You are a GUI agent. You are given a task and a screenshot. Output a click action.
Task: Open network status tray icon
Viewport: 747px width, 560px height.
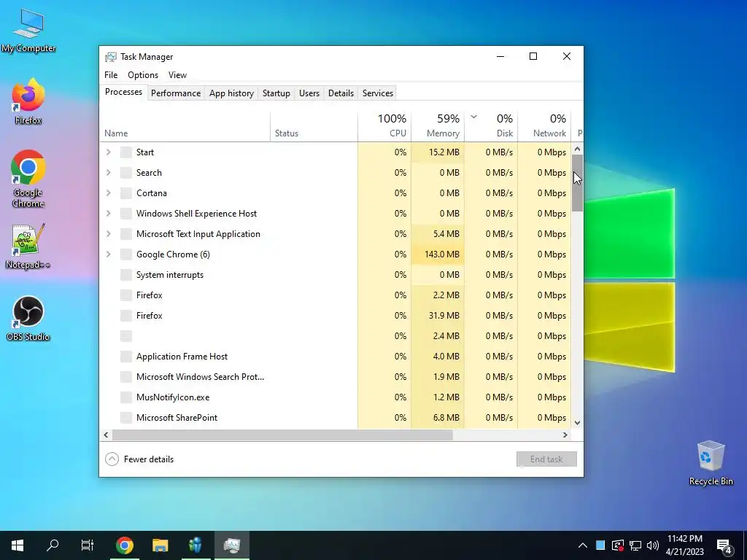[635, 545]
